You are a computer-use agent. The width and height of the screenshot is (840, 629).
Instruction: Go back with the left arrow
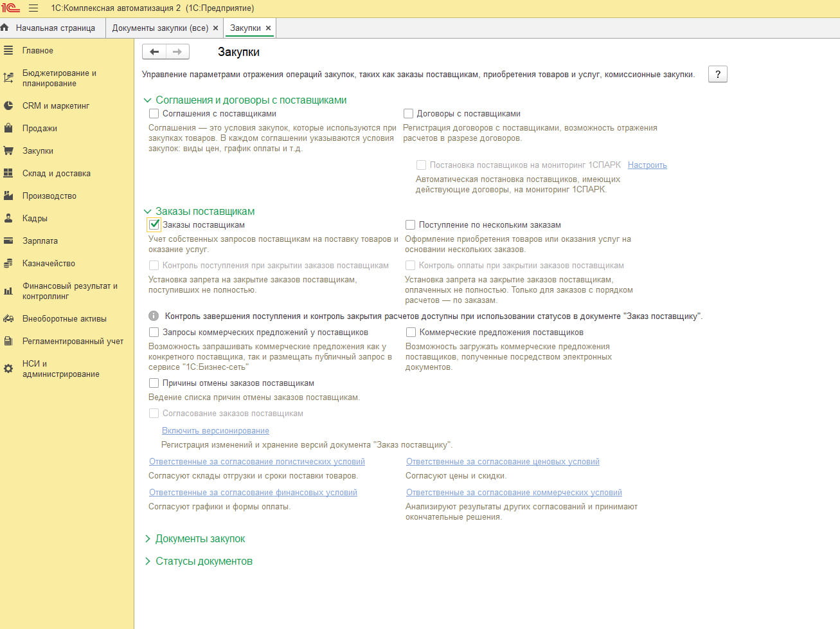click(154, 52)
